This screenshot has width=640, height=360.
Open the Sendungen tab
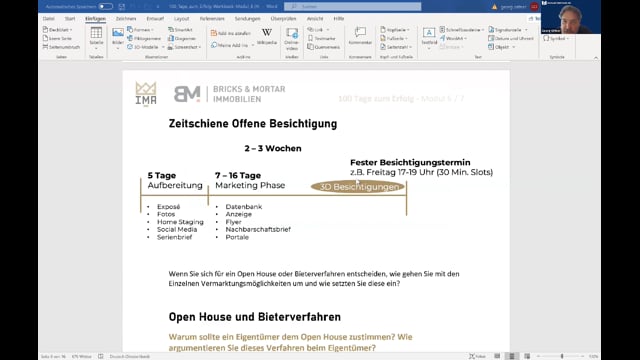[x=247, y=19]
